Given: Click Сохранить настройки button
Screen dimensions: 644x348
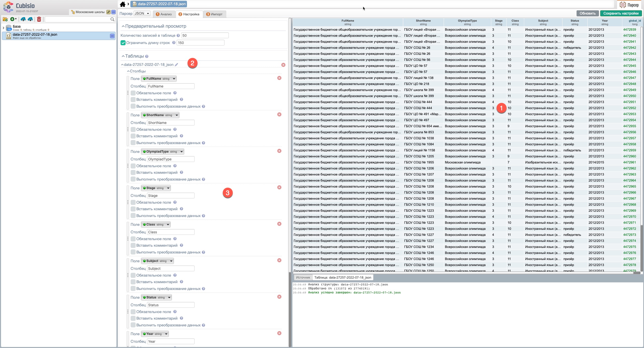Looking at the screenshot, I should click(621, 14).
